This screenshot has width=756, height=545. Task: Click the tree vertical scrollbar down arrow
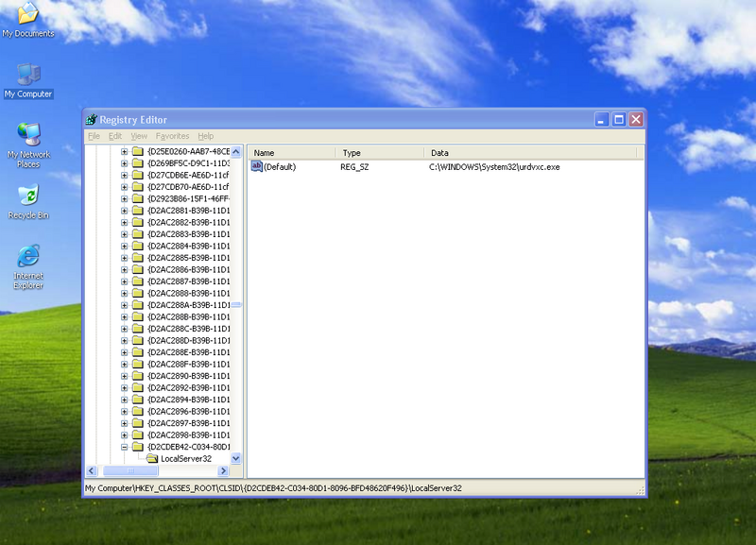pos(235,458)
